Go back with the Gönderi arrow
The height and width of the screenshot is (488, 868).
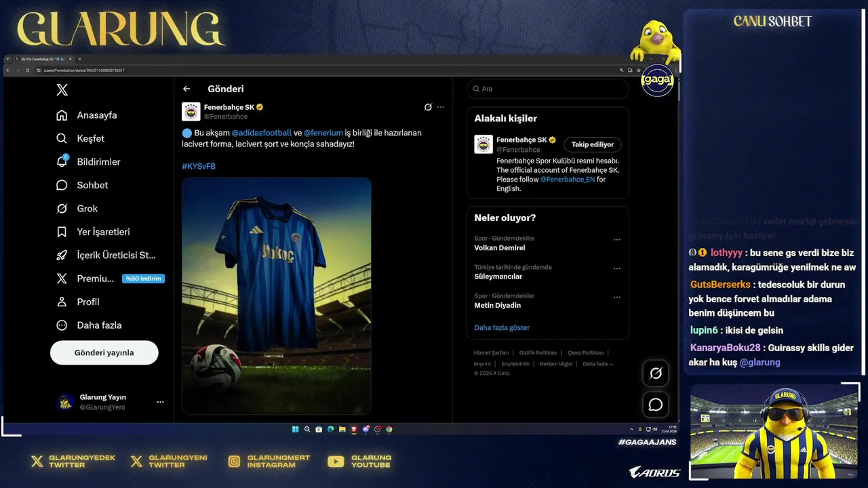pyautogui.click(x=186, y=89)
